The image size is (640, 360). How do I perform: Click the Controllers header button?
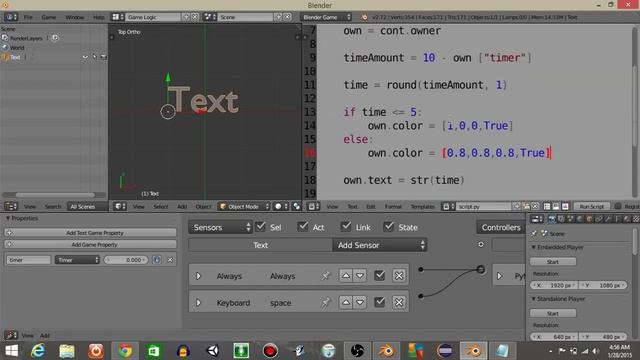click(500, 227)
